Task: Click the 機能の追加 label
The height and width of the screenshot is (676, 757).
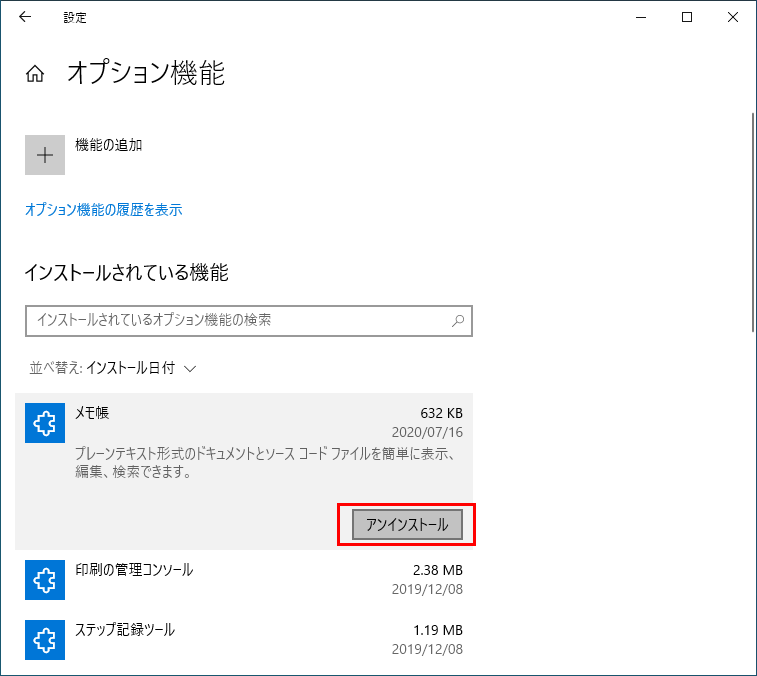Action: pyautogui.click(x=109, y=145)
